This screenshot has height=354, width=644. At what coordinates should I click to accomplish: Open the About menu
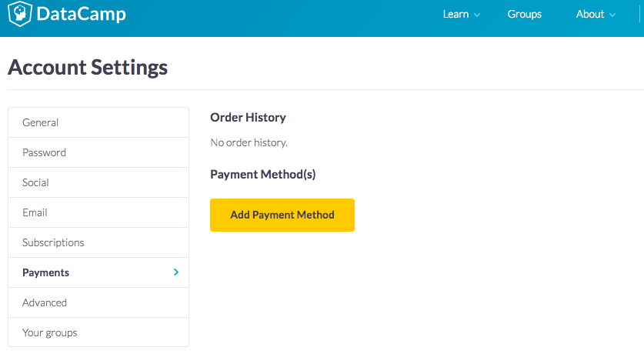coord(590,14)
